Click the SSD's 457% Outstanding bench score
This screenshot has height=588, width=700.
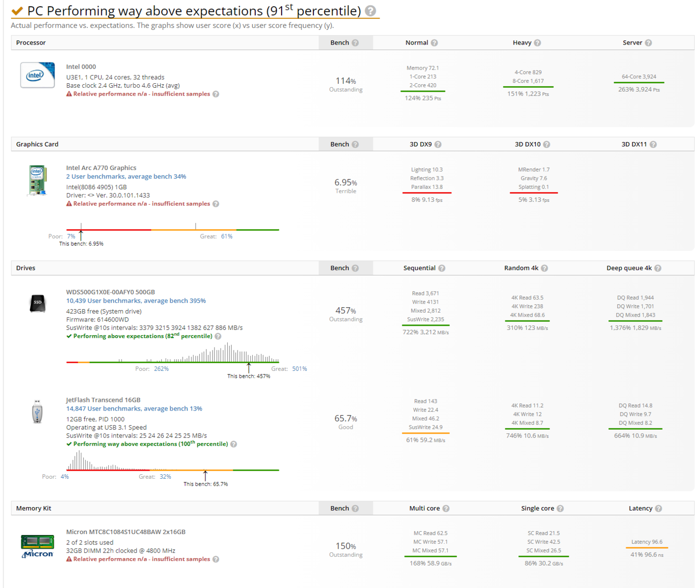pyautogui.click(x=346, y=314)
